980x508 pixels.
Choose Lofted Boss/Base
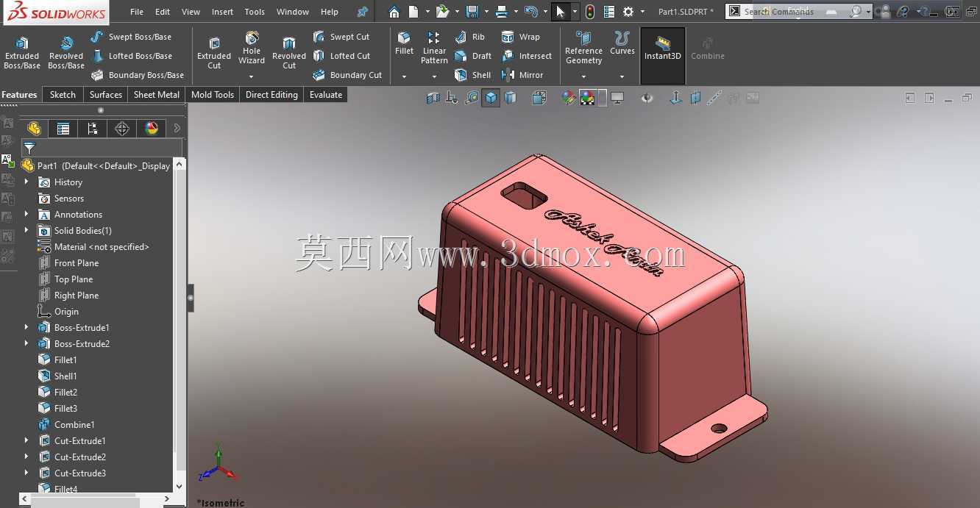(131, 56)
